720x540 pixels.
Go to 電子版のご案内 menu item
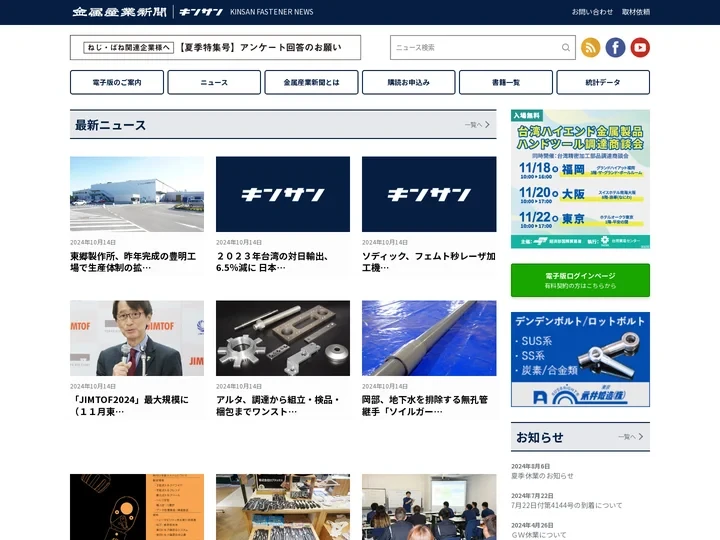(x=117, y=82)
